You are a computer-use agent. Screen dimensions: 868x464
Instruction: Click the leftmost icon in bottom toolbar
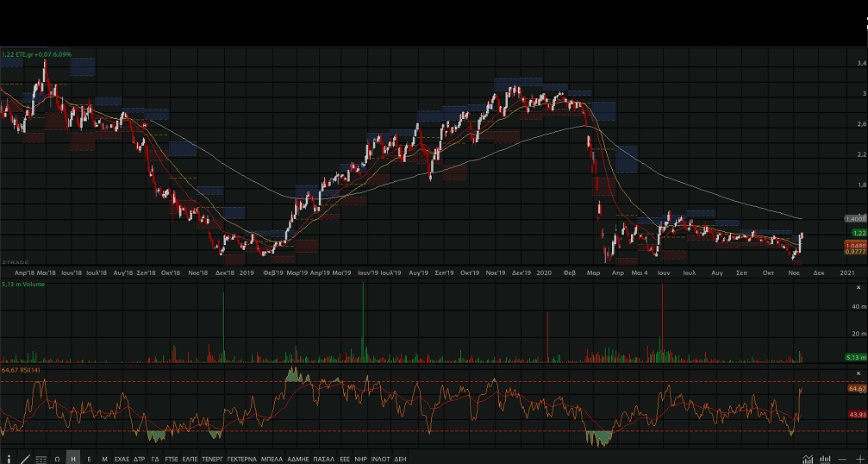click(9, 459)
